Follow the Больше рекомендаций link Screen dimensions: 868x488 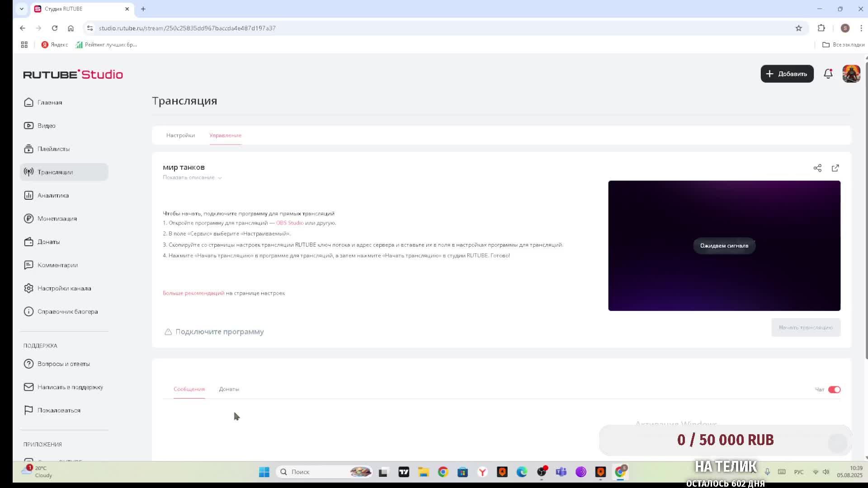click(x=193, y=293)
